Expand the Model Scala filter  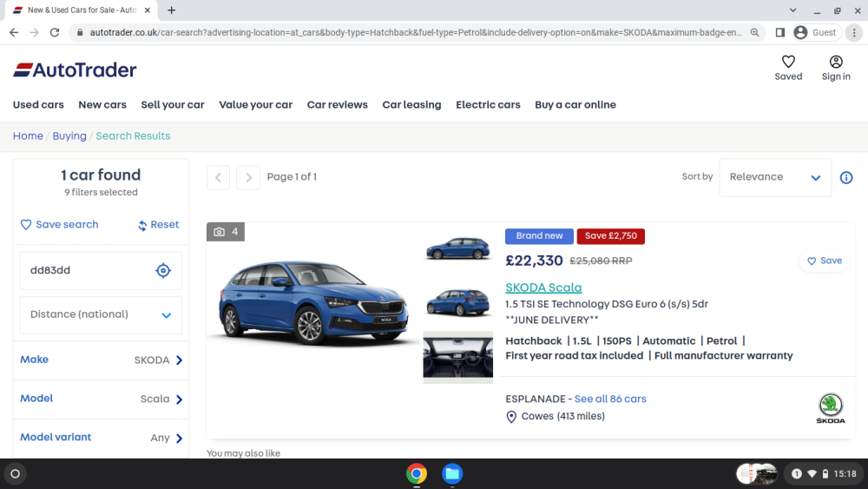click(x=101, y=399)
